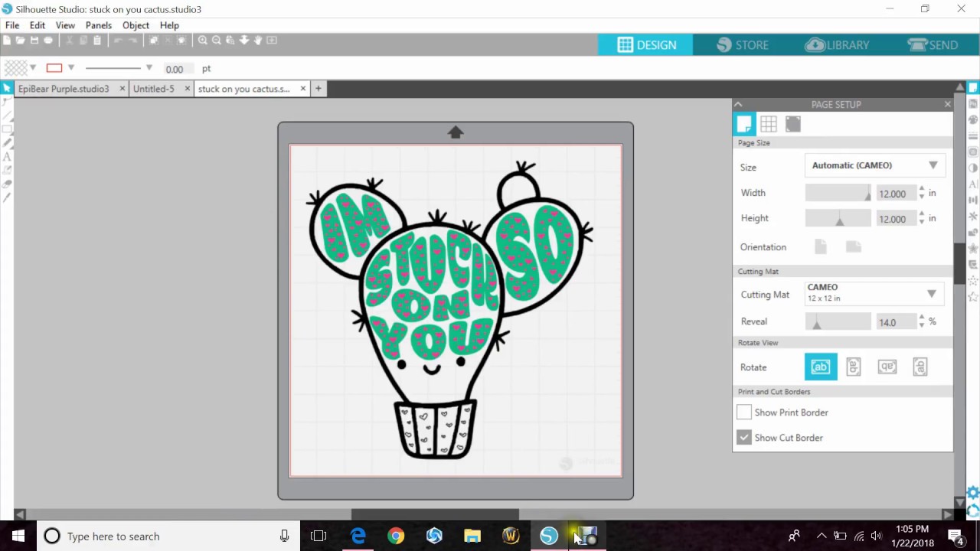The height and width of the screenshot is (551, 980).
Task: Save the document with the disk icon
Action: 34,40
